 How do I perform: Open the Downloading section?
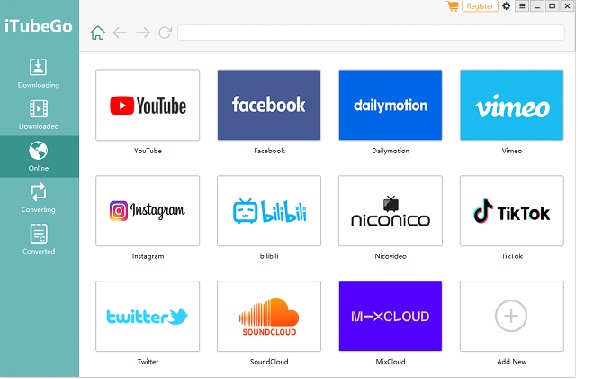pyautogui.click(x=38, y=73)
